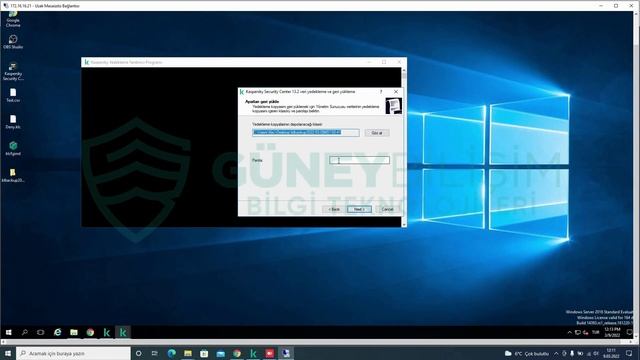Open the local Windows Start button
This screenshot has height=360, width=640.
(8, 353)
